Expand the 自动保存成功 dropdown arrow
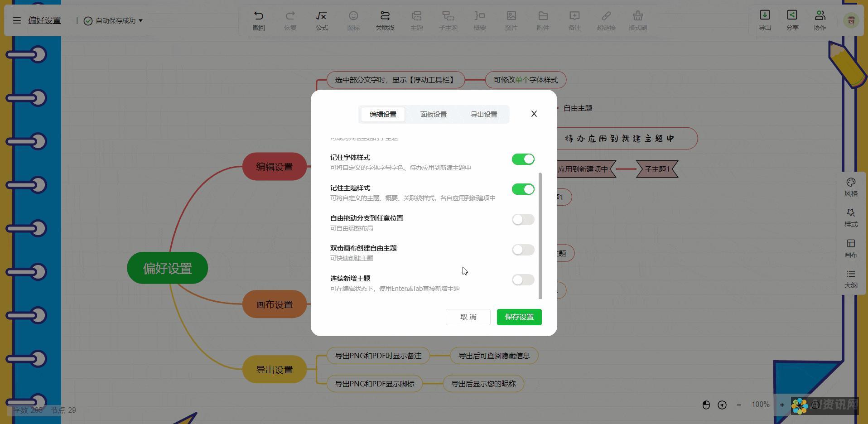868x424 pixels. 140,20
